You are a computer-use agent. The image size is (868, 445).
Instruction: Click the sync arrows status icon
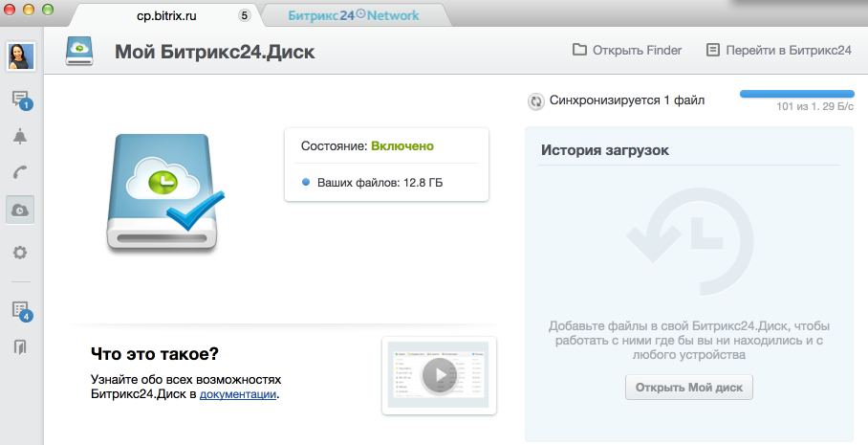pos(535,101)
